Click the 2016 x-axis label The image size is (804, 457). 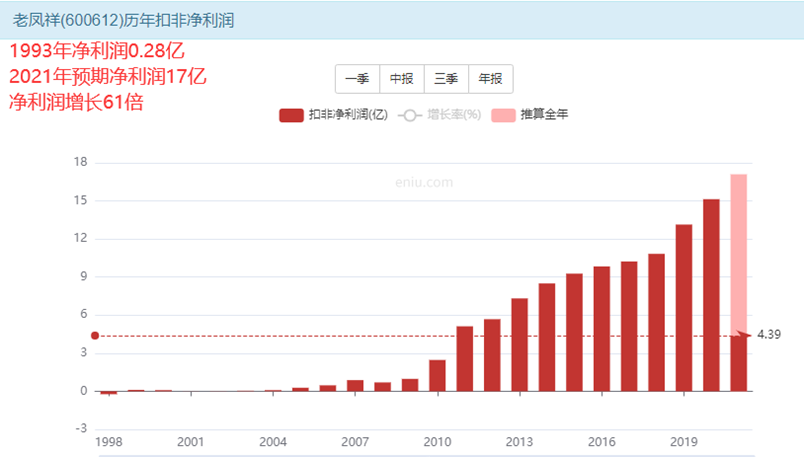coord(602,442)
